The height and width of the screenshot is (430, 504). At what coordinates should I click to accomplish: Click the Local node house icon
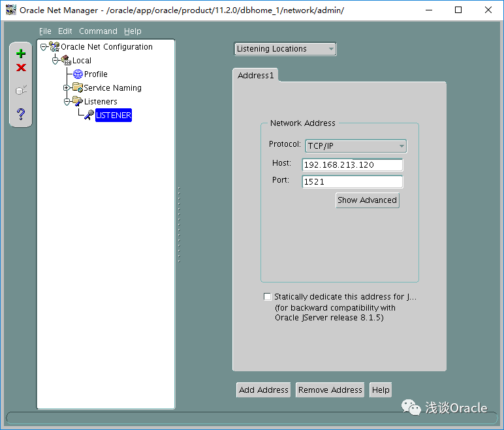pos(66,60)
